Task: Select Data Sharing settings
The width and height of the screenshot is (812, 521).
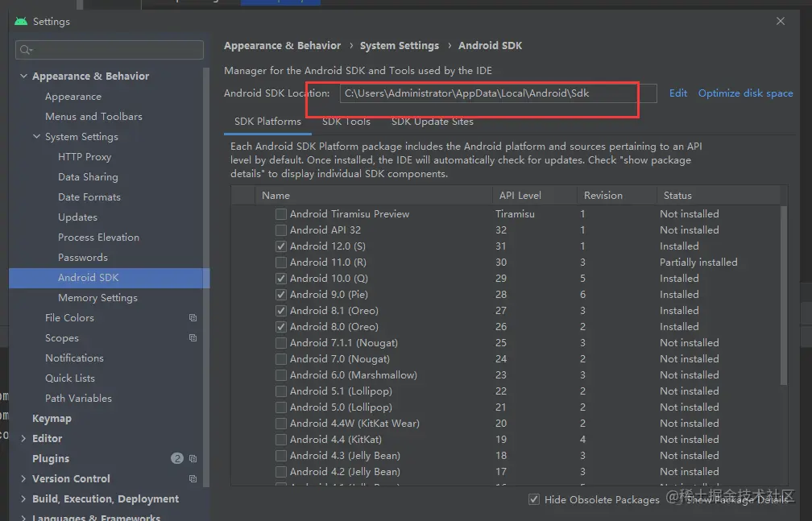Action: pos(88,177)
